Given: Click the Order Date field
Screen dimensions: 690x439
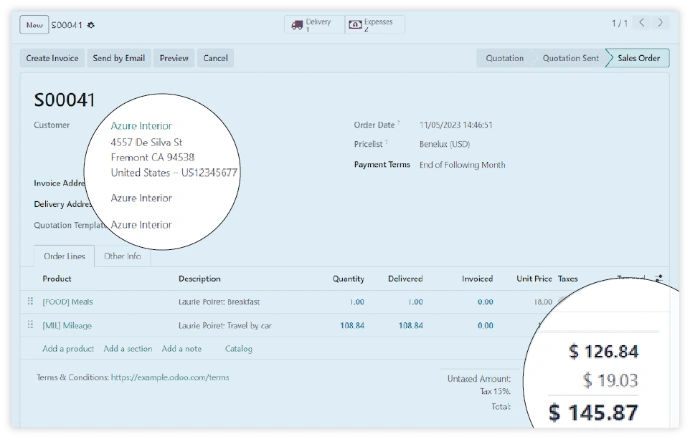Looking at the screenshot, I should [x=456, y=125].
